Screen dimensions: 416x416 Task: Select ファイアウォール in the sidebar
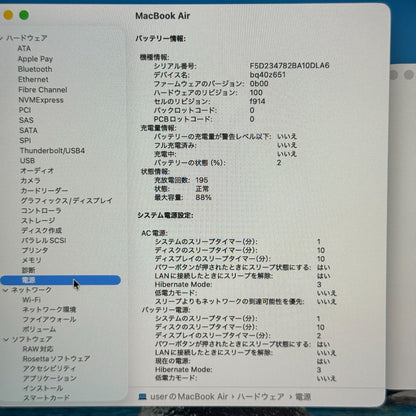[49, 320]
